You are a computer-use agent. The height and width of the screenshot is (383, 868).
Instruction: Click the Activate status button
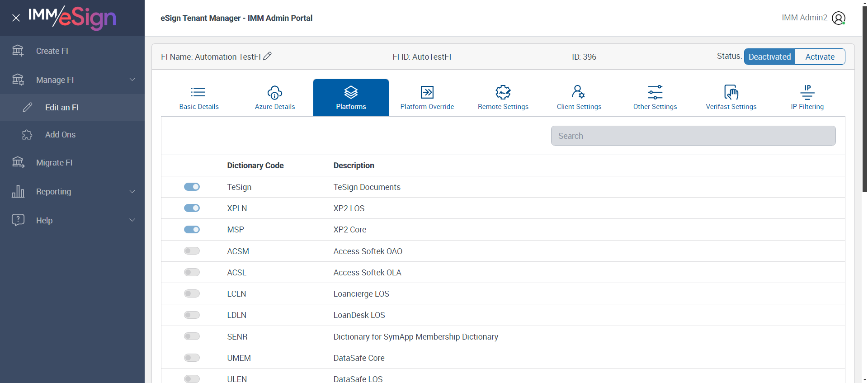(819, 57)
